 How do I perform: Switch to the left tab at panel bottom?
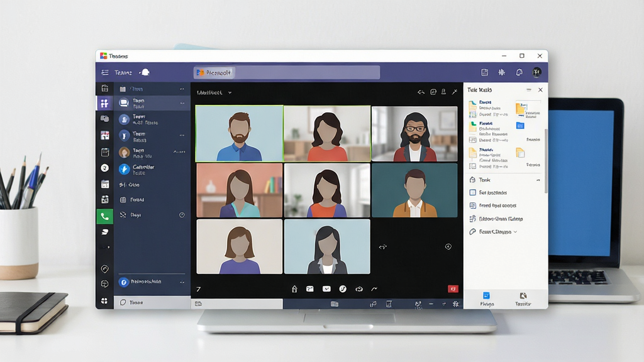(487, 299)
